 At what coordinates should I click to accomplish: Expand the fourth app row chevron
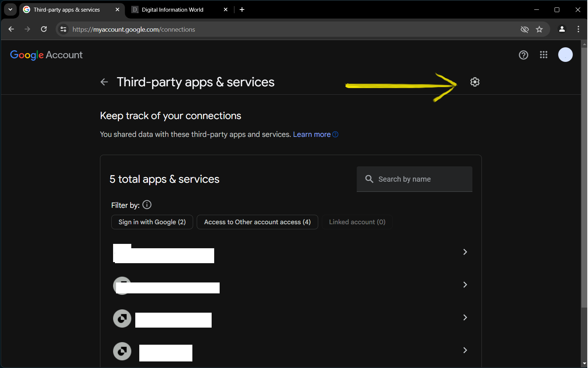[465, 350]
